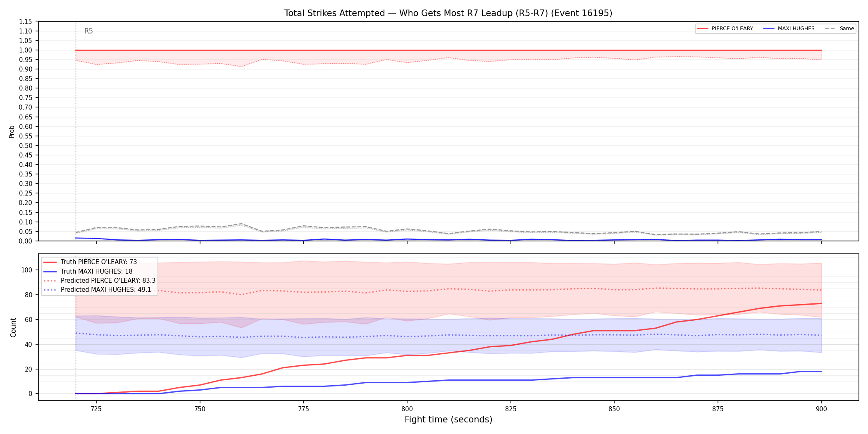Click the 'Fight time (seconds)' axis label
The image size is (868, 434).
pyautogui.click(x=448, y=420)
